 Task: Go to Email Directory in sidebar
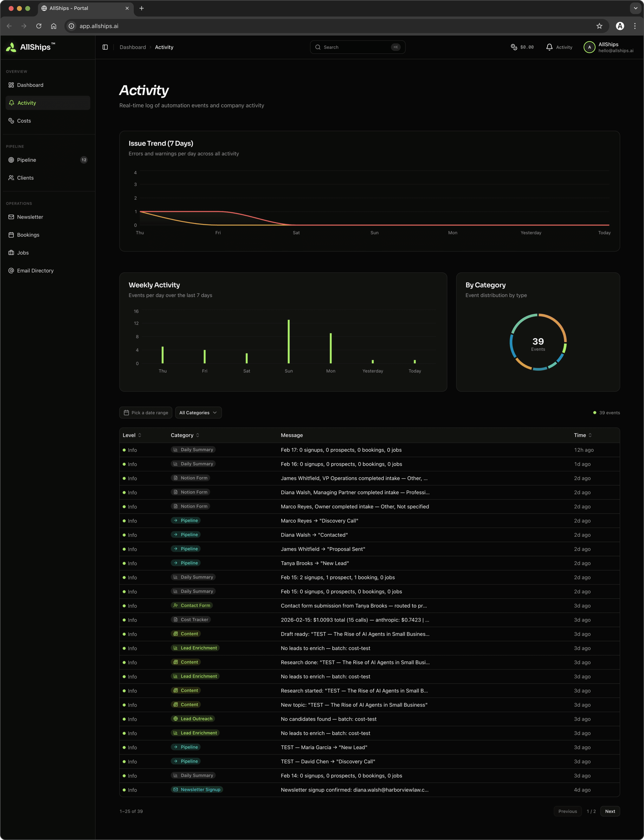pos(35,270)
